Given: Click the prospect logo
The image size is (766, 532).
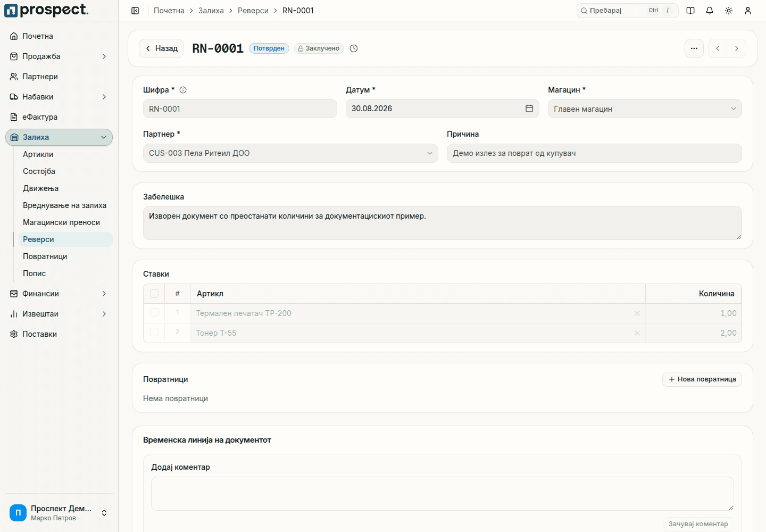Looking at the screenshot, I should coord(47,10).
